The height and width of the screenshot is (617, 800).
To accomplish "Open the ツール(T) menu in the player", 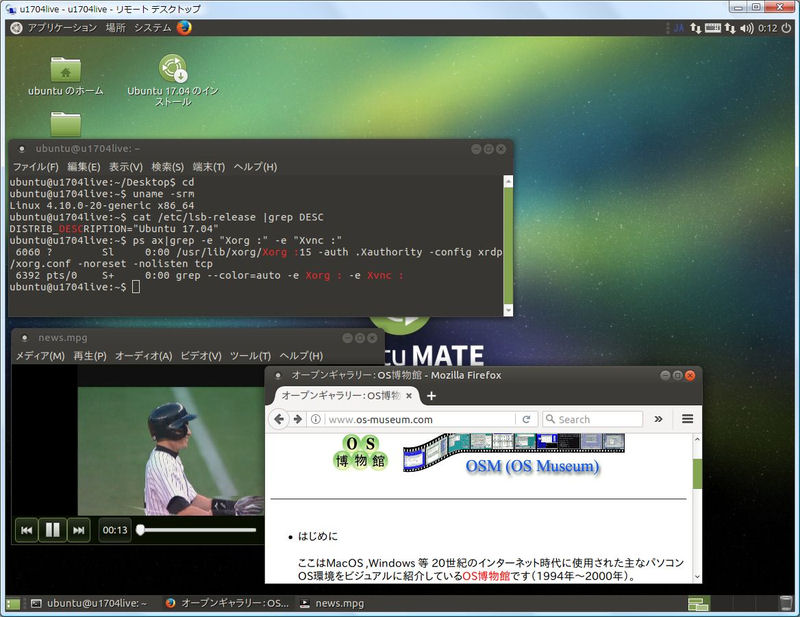I will 250,356.
